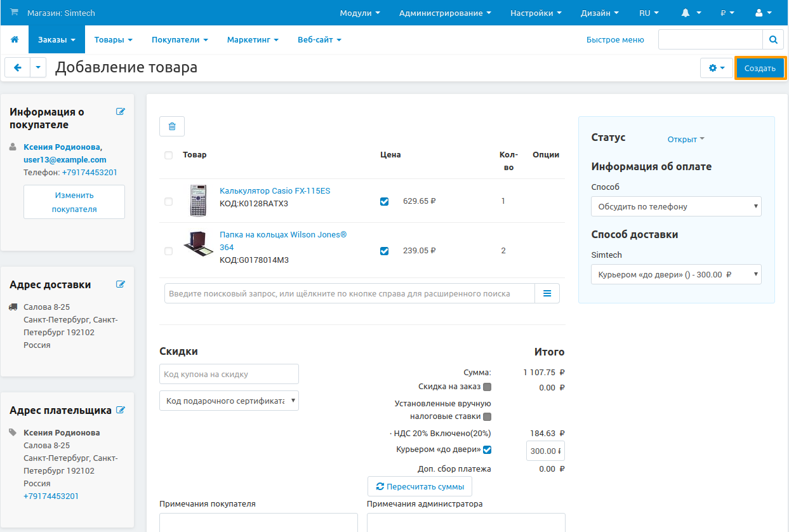Click the Создать button
This screenshot has height=532, width=789.
pos(760,68)
